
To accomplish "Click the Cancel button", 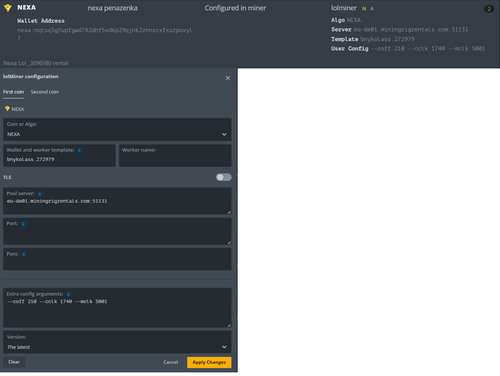I will click(171, 362).
